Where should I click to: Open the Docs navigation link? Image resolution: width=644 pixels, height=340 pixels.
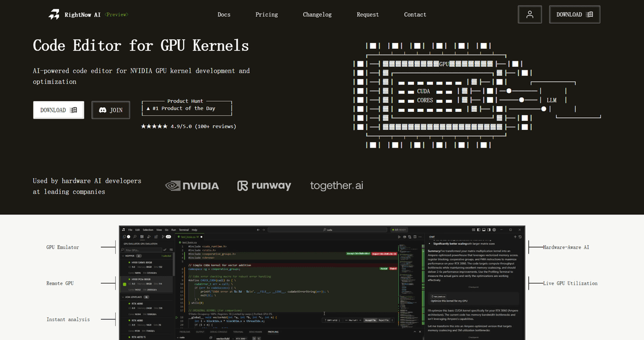[x=224, y=14]
